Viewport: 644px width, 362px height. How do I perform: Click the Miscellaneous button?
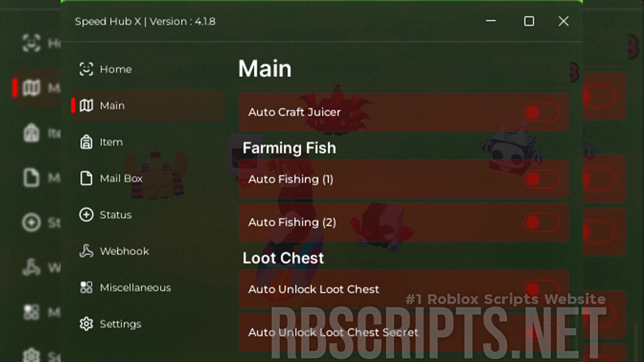[135, 287]
